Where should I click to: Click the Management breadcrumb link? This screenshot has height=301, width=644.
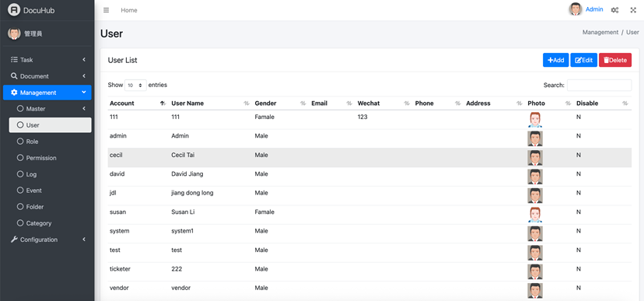tap(600, 32)
